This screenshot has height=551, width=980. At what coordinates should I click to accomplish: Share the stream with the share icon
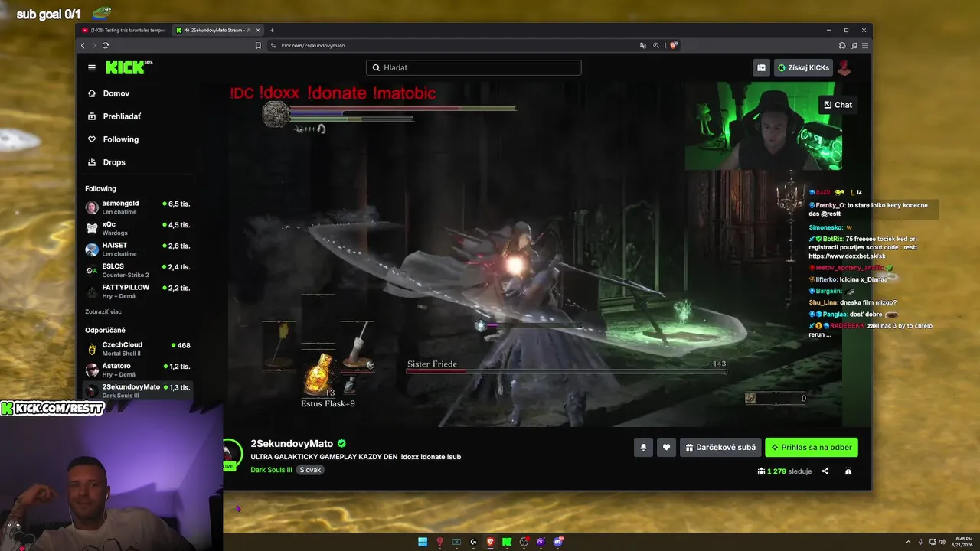point(825,471)
